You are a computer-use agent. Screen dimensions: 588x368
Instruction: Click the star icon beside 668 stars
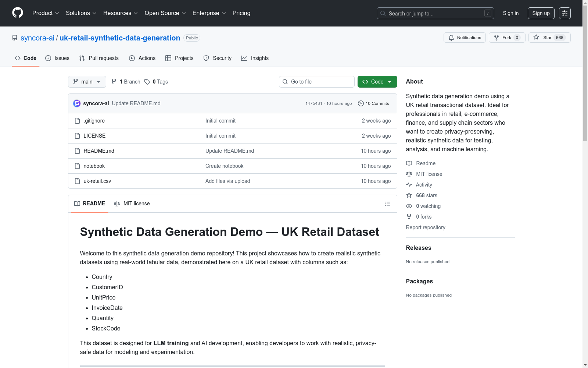(409, 195)
